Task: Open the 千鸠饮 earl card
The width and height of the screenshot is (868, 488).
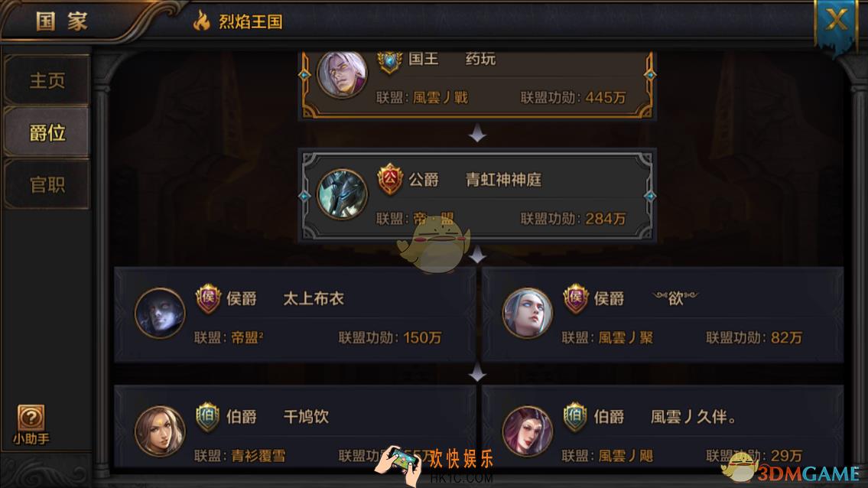Action: point(294,427)
